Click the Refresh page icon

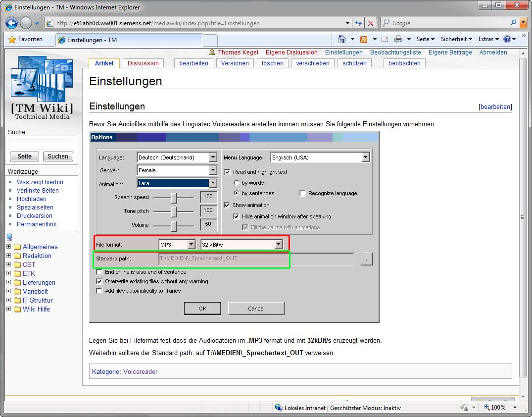(359, 23)
